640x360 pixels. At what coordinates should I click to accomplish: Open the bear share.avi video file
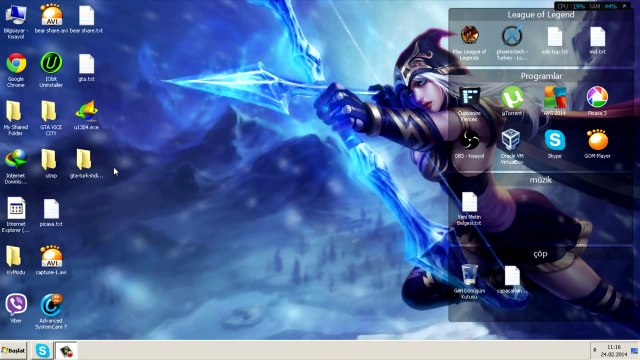(x=51, y=18)
